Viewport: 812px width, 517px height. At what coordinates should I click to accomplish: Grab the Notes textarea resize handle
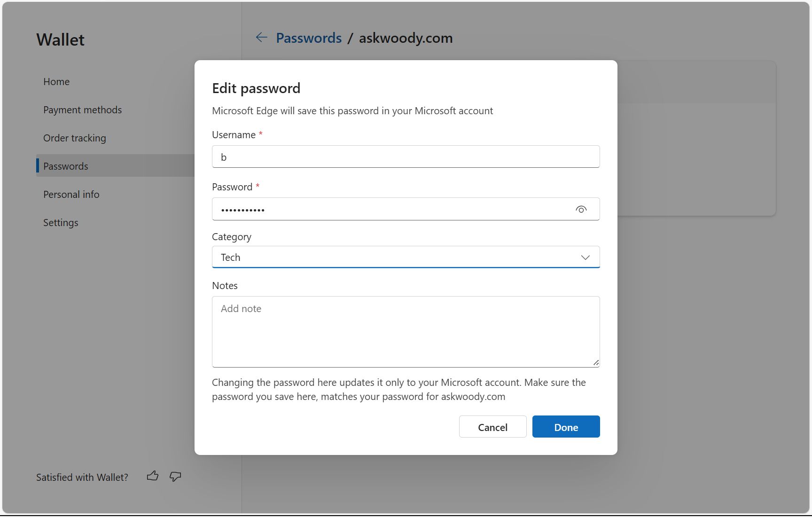click(596, 363)
